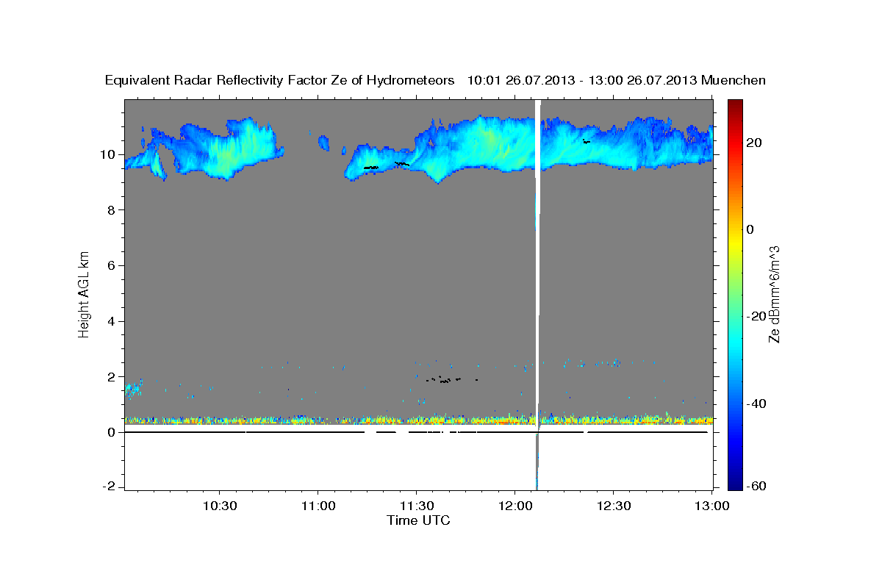Click the date range text '10:01 26.07.2013 - 13:00 26.07.2013'

pos(582,80)
